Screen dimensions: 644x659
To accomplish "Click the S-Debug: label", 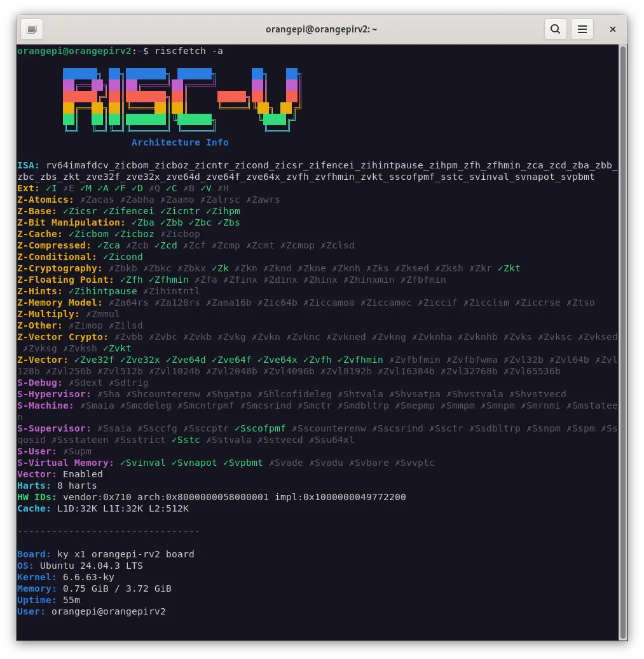I will click(40, 383).
